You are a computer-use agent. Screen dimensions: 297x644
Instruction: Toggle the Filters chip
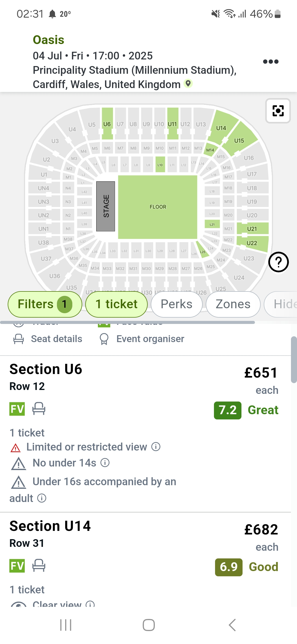click(45, 304)
